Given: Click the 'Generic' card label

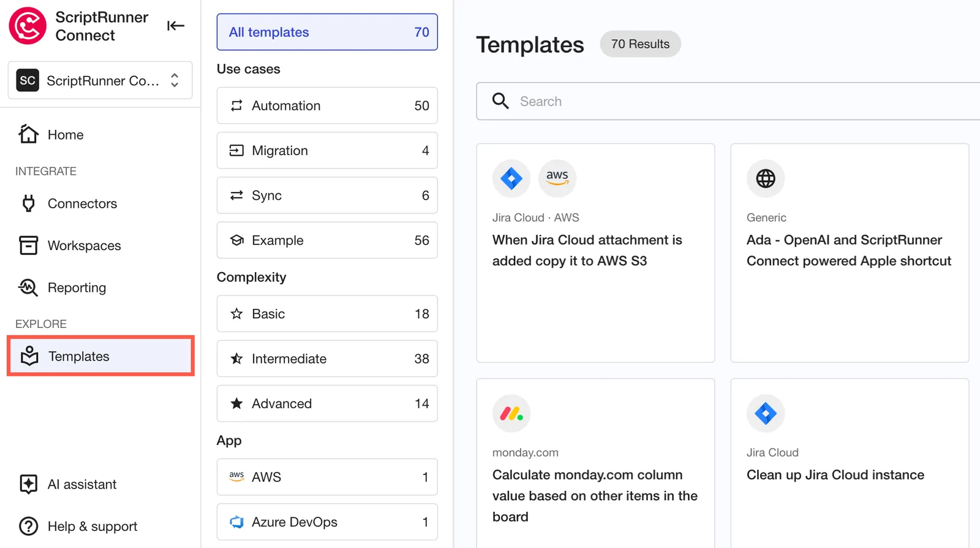Looking at the screenshot, I should coord(766,218).
